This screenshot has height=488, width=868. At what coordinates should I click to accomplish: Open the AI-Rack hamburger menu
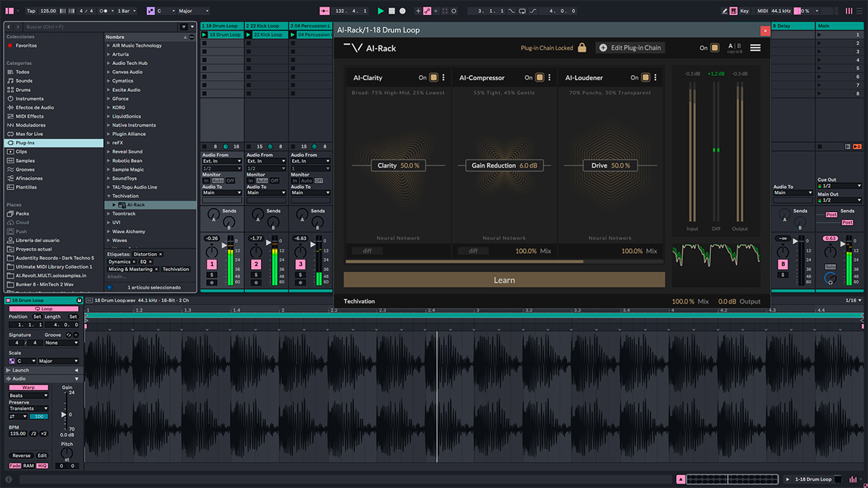pyautogui.click(x=755, y=48)
